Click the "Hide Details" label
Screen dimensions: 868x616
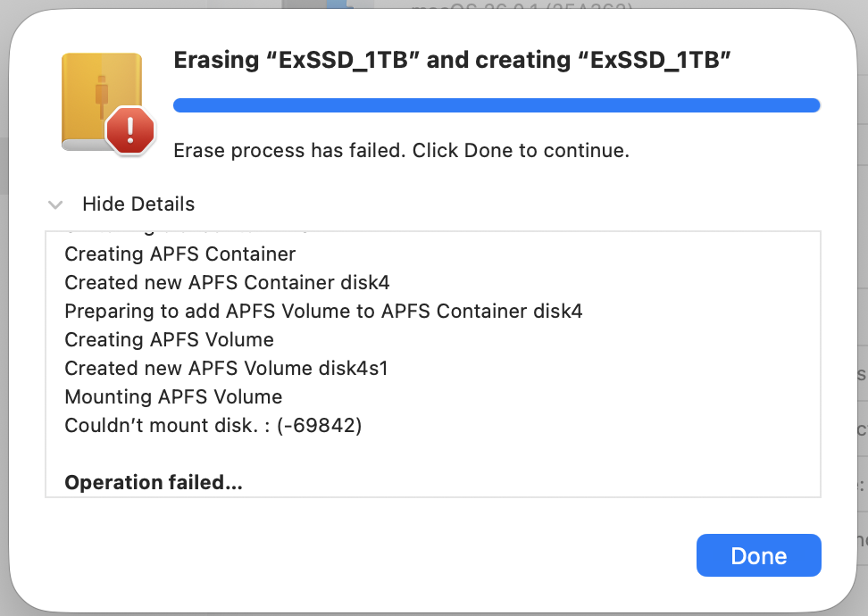138,204
